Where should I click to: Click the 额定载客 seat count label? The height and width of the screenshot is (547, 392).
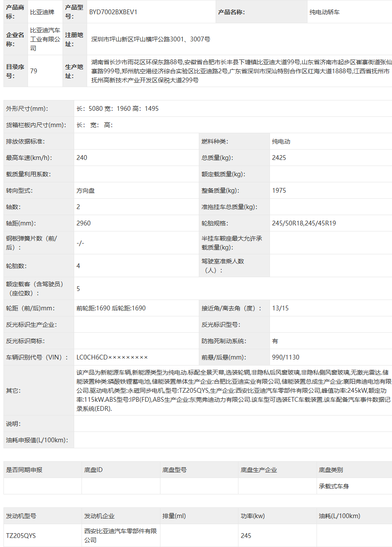pyautogui.click(x=34, y=288)
